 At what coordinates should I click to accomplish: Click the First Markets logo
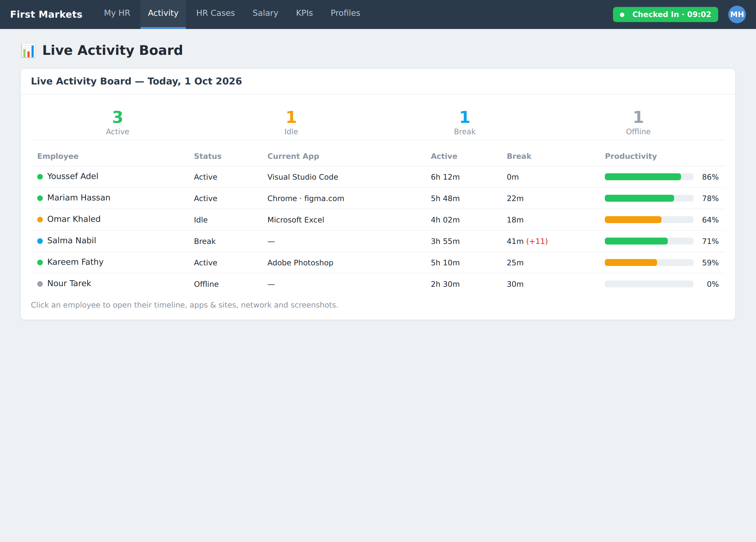(46, 14)
